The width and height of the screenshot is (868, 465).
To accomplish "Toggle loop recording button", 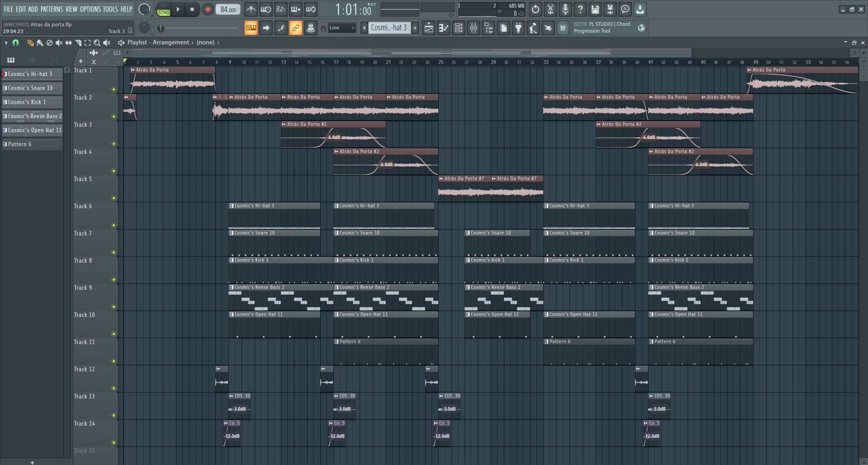I will (311, 9).
